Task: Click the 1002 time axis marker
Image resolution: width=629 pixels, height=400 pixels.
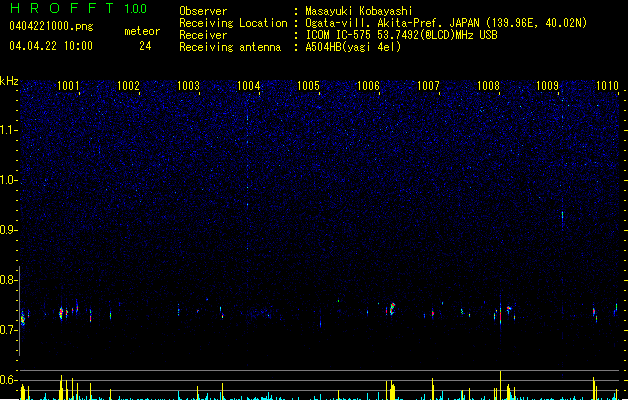Action: coord(128,86)
